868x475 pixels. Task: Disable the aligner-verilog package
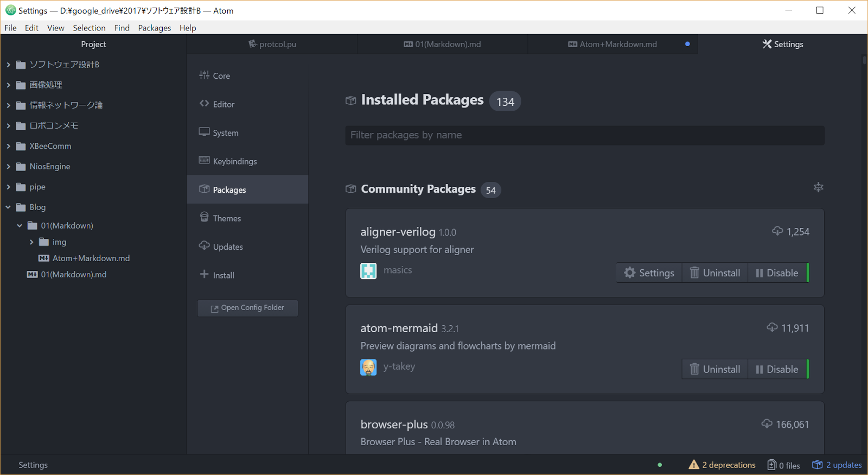777,273
